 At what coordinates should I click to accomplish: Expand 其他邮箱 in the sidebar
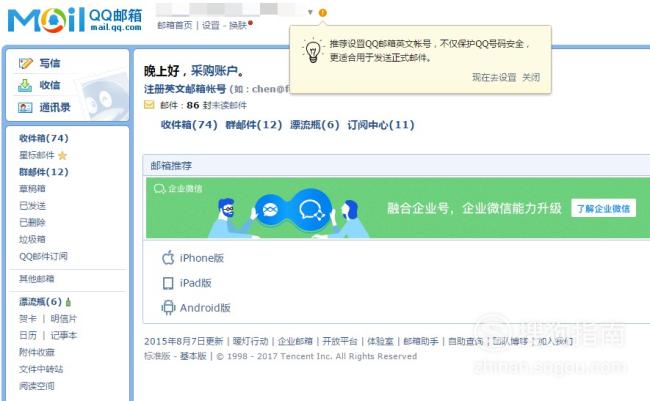pos(36,279)
